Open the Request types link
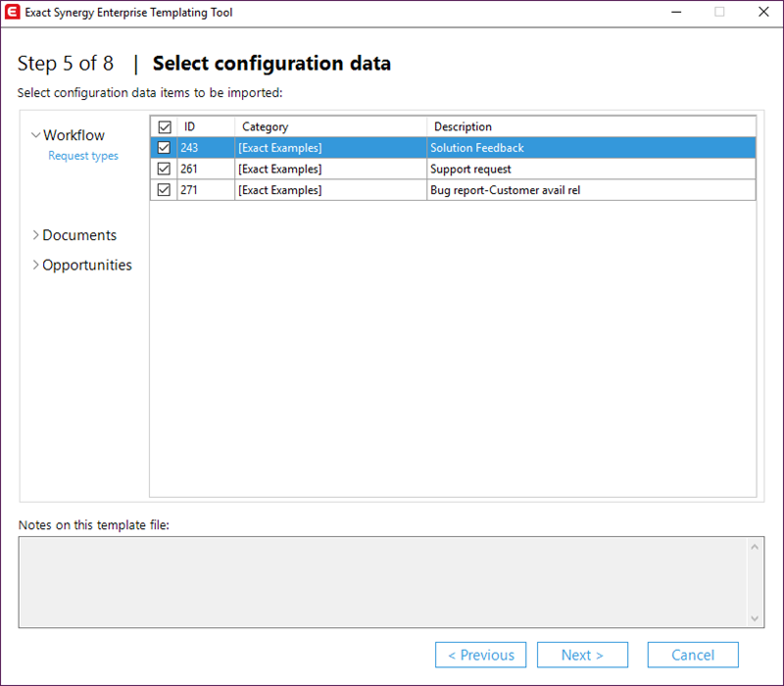 tap(83, 156)
